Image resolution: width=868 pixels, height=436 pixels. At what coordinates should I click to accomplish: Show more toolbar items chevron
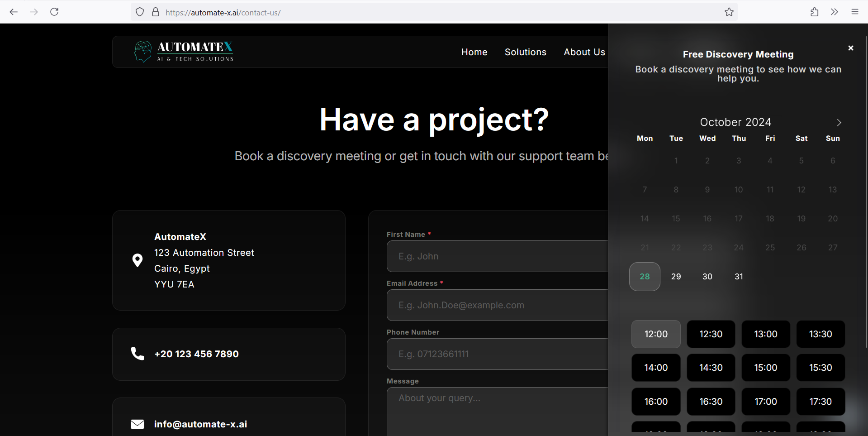click(x=834, y=12)
